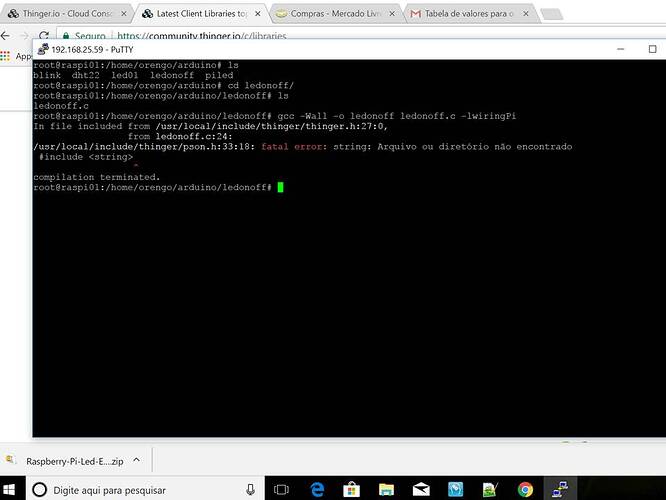Click the secure padlock icon in address bar
Image resolution: width=666 pixels, height=500 pixels.
coord(66,36)
